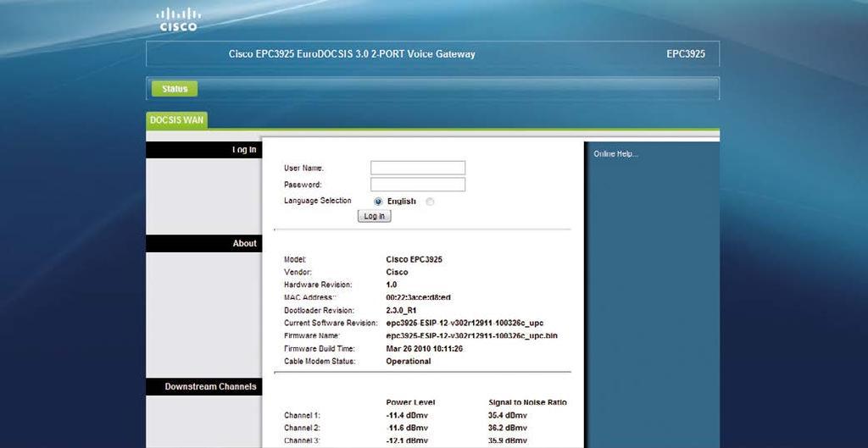This screenshot has width=868, height=448.
Task: Click the Current Software Revision value
Action: (x=465, y=323)
